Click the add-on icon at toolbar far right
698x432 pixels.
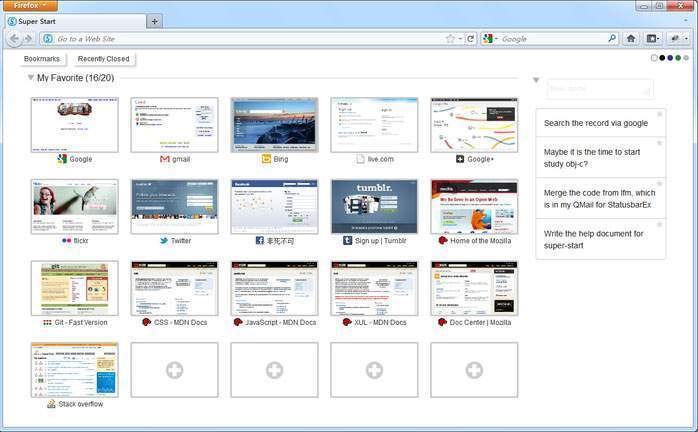677,39
